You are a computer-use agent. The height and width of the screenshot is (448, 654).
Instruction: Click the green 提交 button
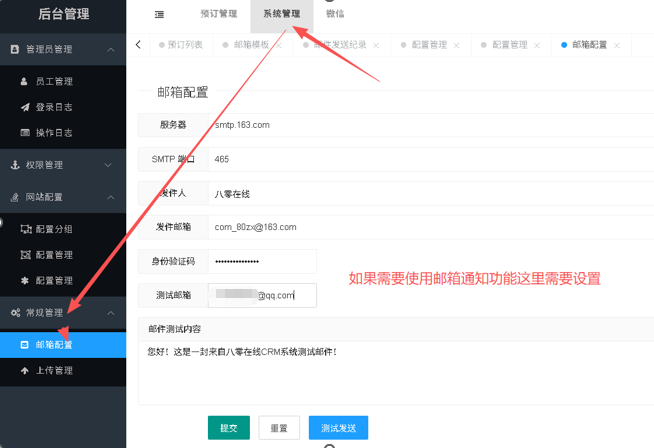[228, 428]
